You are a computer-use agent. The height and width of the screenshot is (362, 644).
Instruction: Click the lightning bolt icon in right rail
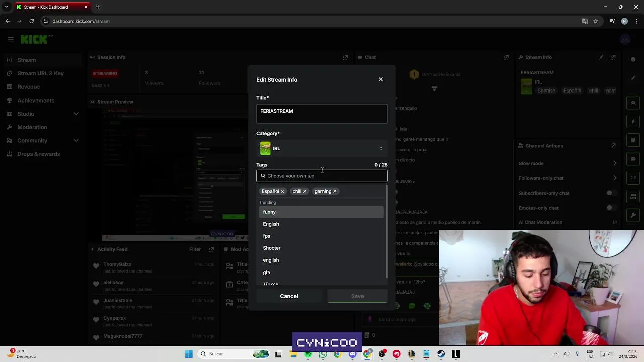click(633, 122)
